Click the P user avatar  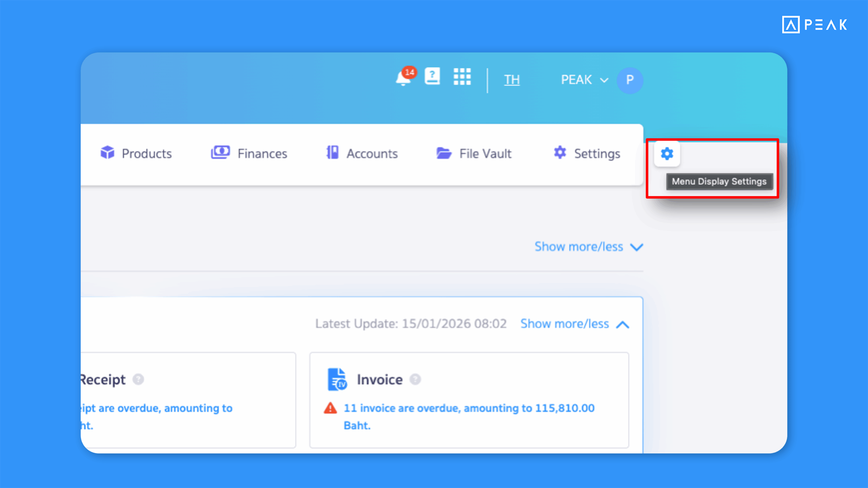(x=630, y=80)
